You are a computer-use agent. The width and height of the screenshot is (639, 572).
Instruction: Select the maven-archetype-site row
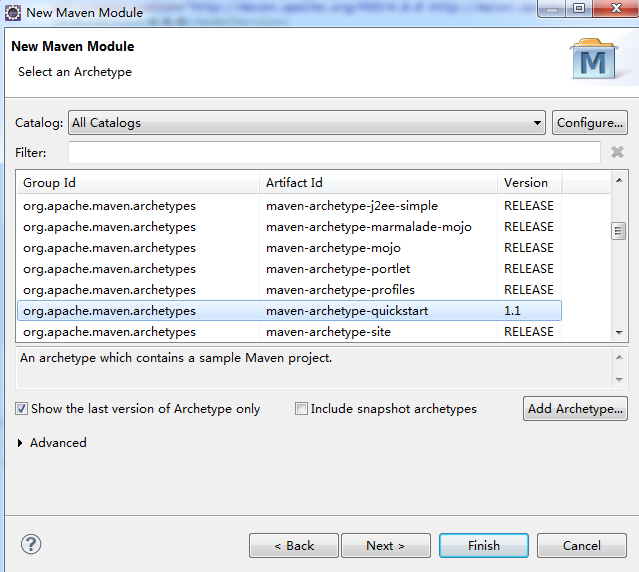tap(289, 332)
